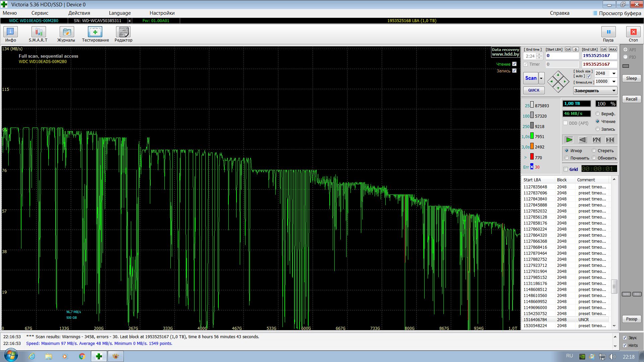Image resolution: width=644 pixels, height=362 pixels.
Task: Select the Вериф. radio option
Action: (598, 114)
